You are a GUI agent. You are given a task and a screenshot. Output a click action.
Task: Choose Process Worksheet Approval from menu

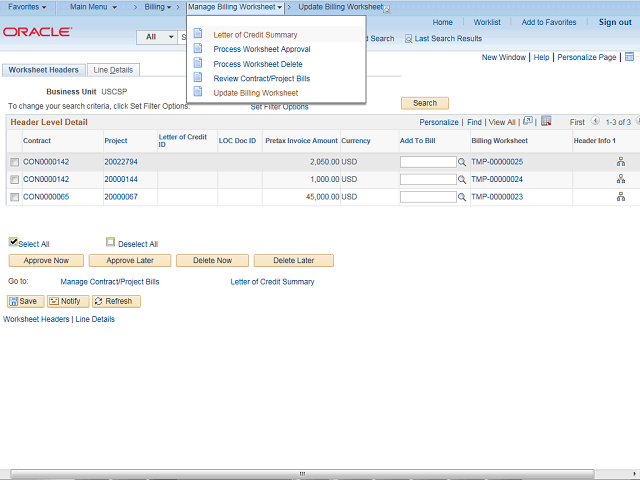click(x=262, y=49)
